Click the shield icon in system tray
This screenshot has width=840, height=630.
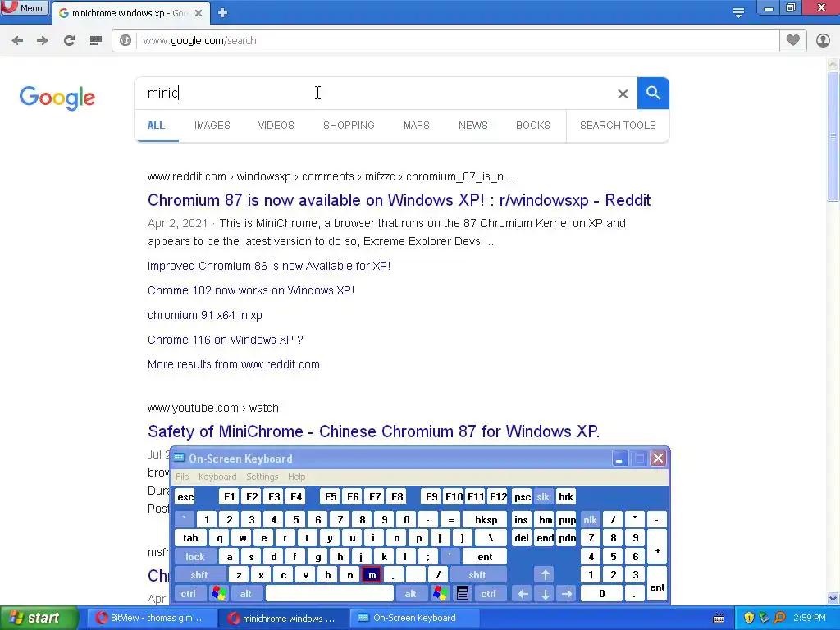tap(749, 618)
